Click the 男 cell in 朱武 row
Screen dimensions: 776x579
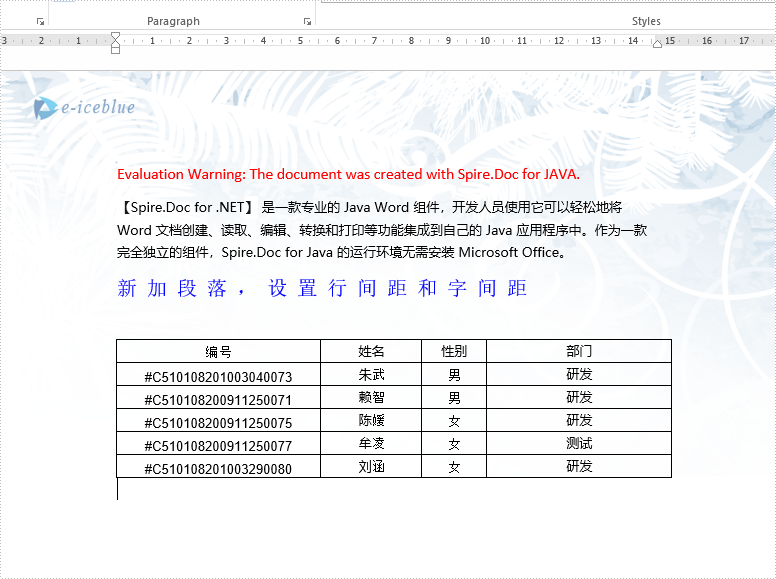click(454, 375)
